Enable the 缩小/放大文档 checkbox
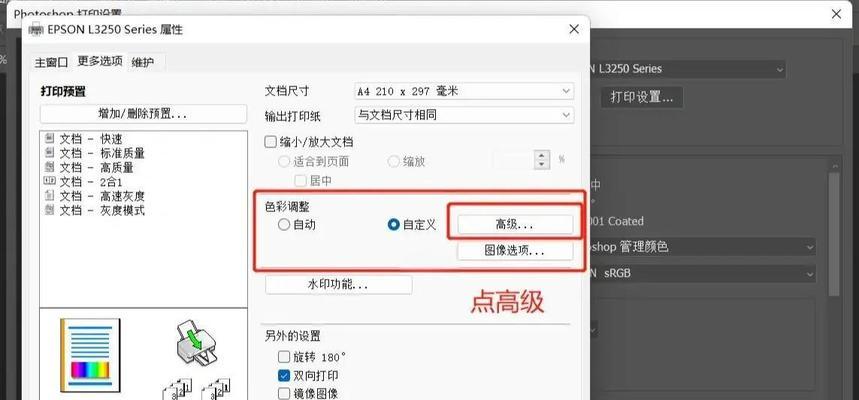 point(270,142)
